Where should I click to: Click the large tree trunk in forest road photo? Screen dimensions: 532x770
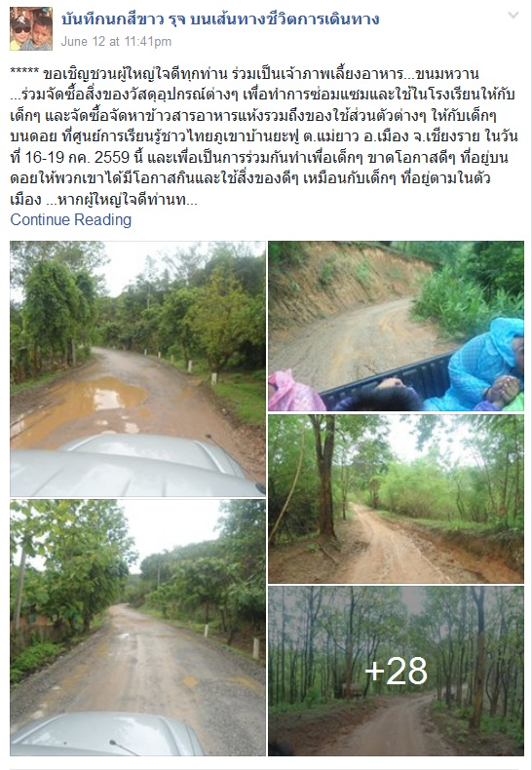(324, 477)
